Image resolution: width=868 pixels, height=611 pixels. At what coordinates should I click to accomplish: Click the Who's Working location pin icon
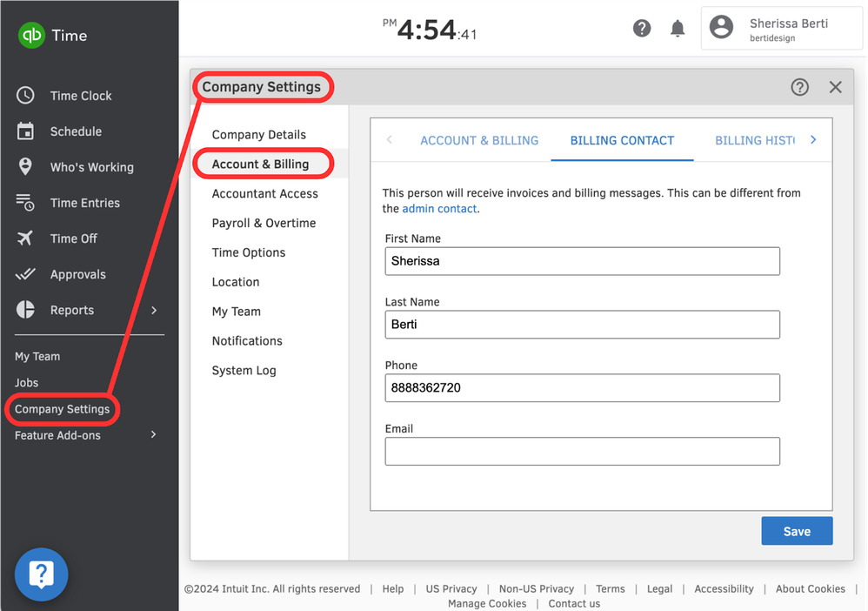[25, 167]
